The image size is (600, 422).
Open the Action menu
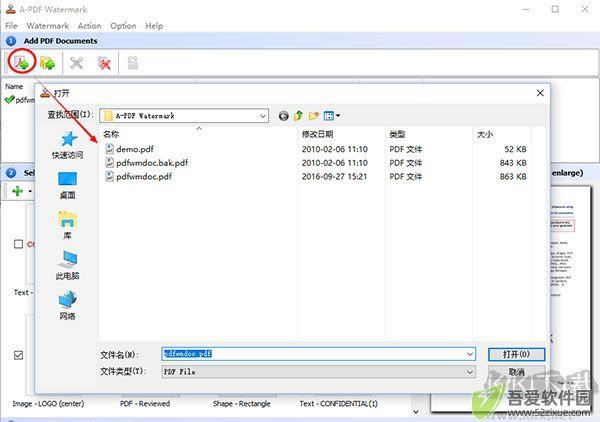pyautogui.click(x=90, y=26)
